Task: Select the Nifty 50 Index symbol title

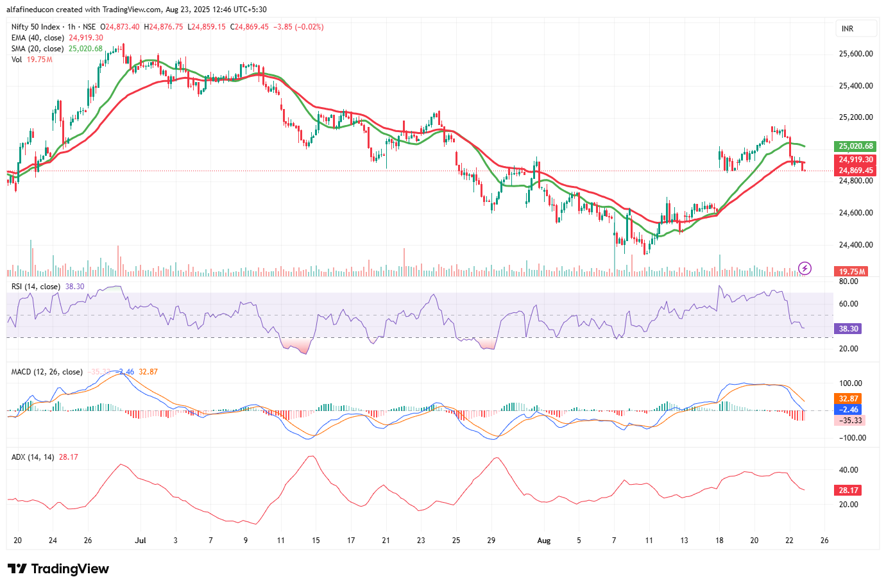Action: click(35, 27)
